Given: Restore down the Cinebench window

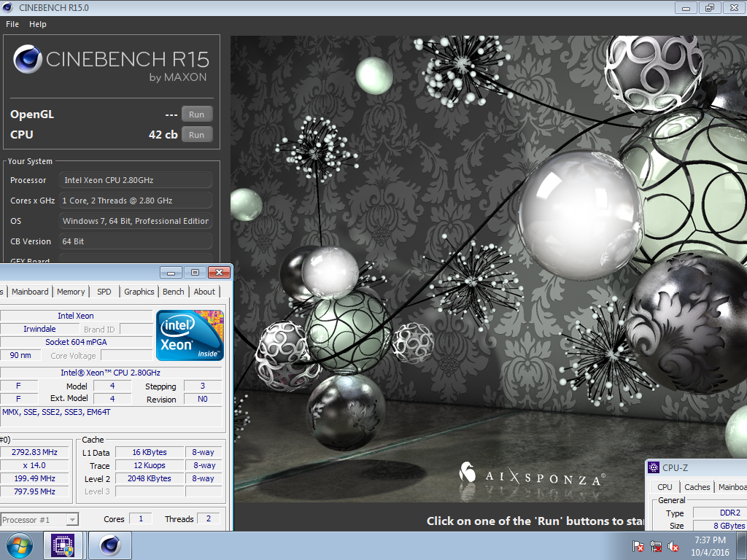Looking at the screenshot, I should [x=710, y=7].
